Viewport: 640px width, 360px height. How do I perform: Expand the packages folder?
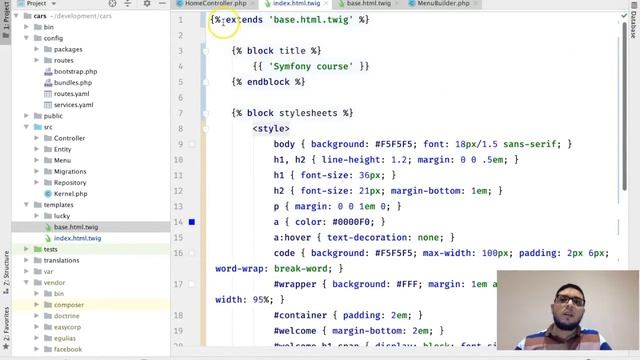[37, 49]
